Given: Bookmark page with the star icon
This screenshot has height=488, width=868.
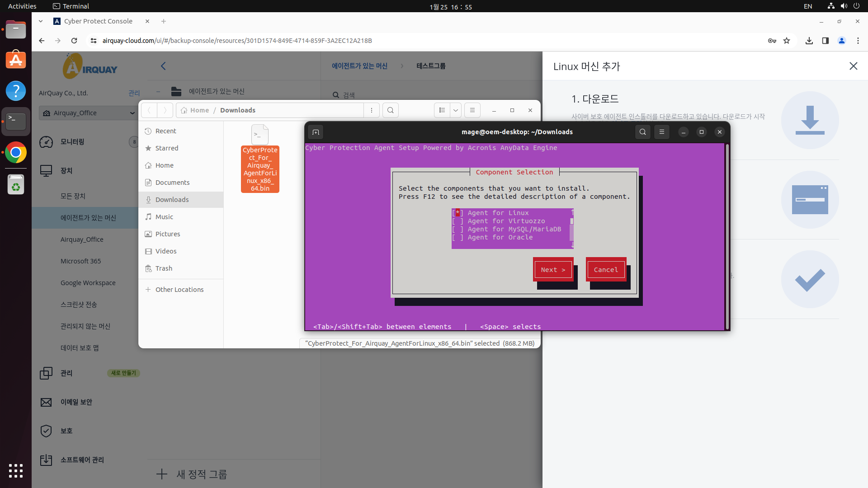Looking at the screenshot, I should click(x=787, y=41).
